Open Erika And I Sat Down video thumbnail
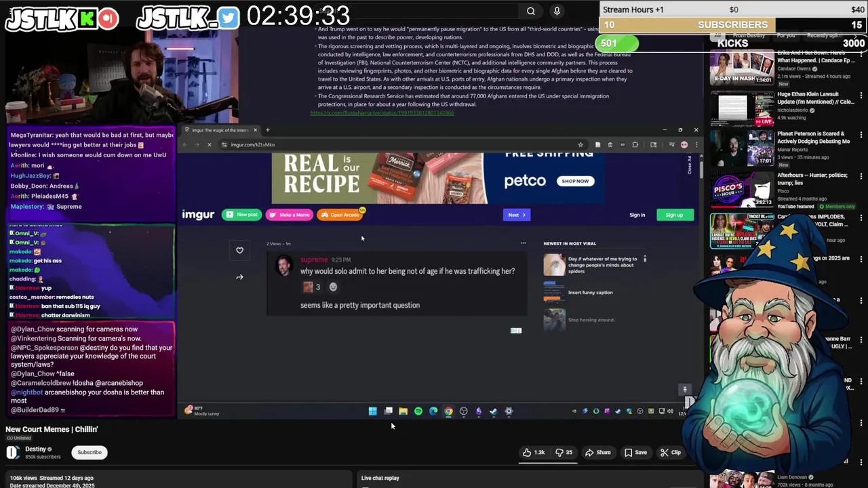The image size is (868, 488). pyautogui.click(x=742, y=68)
